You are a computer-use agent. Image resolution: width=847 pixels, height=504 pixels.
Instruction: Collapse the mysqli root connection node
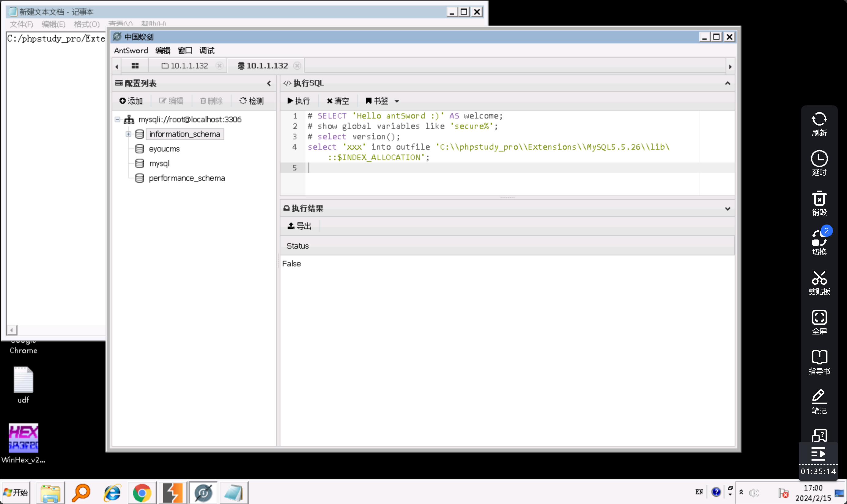[117, 119]
